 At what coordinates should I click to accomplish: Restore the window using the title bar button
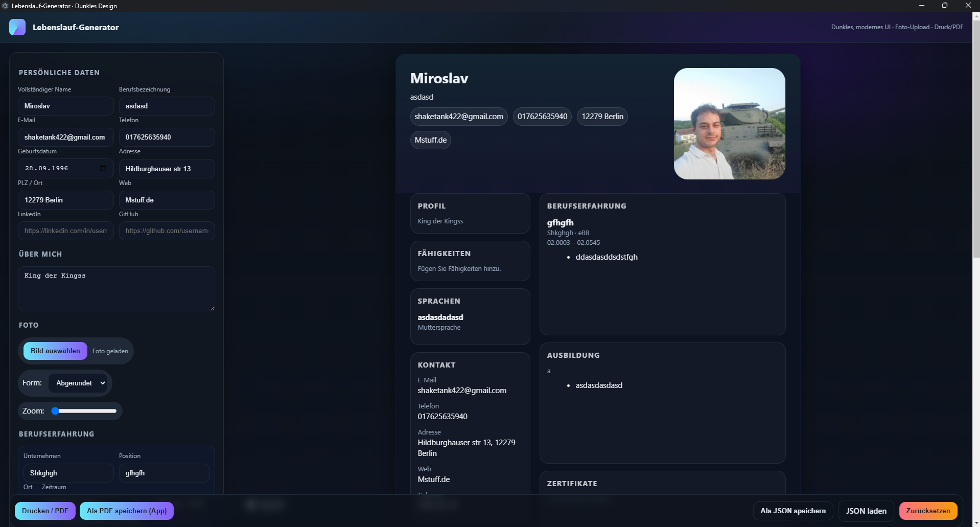click(944, 6)
